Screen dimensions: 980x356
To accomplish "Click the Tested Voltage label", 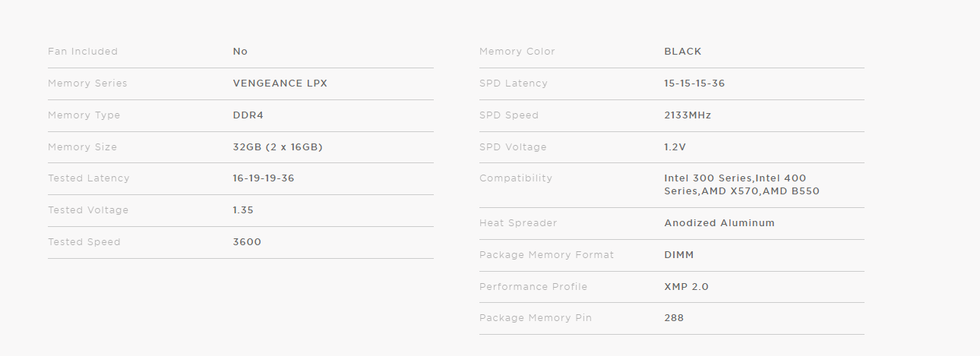I will pos(88,210).
